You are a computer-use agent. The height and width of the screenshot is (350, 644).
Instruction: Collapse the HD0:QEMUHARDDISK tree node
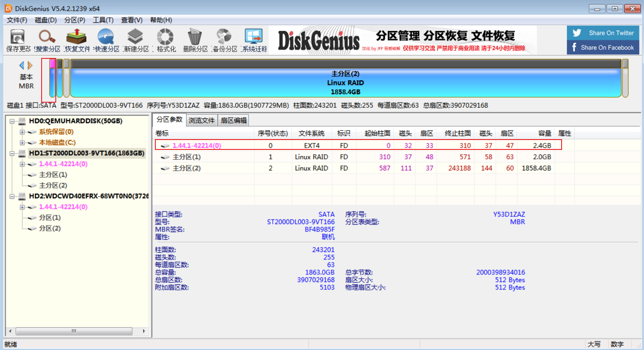12,122
